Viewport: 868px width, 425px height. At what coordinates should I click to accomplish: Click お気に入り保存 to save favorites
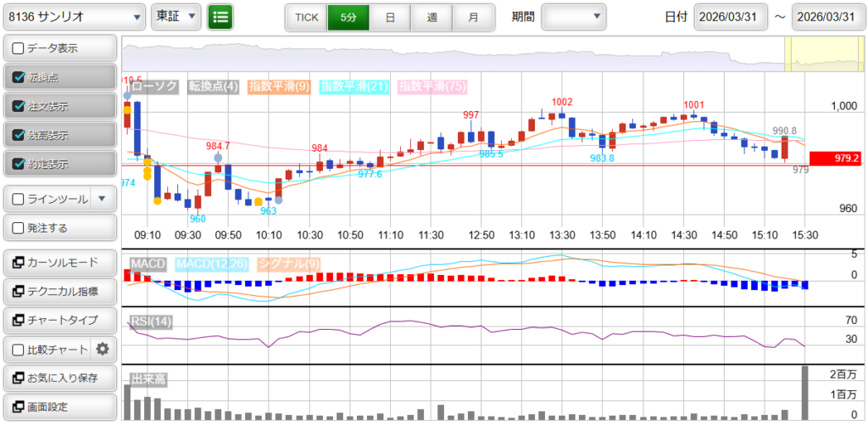59,377
